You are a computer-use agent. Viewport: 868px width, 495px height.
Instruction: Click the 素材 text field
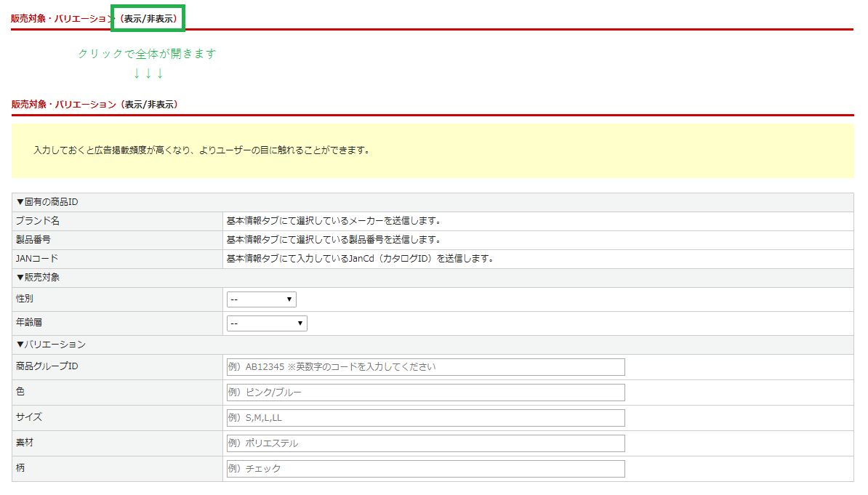pos(425,443)
